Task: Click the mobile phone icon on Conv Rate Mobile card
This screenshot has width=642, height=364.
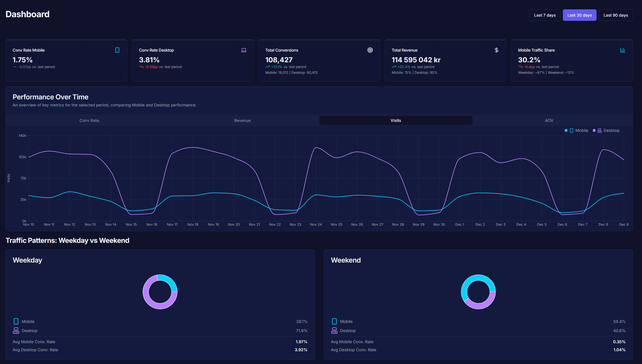Action: (x=117, y=50)
